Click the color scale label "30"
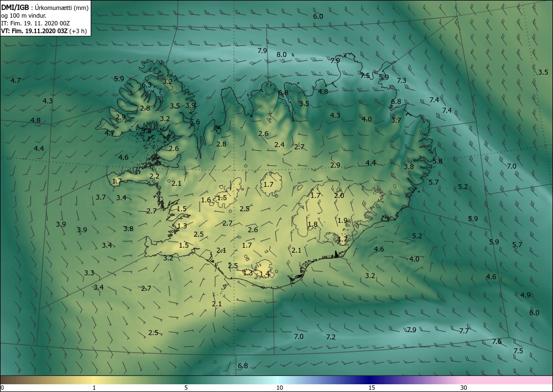This screenshot has width=553, height=392. click(464, 388)
